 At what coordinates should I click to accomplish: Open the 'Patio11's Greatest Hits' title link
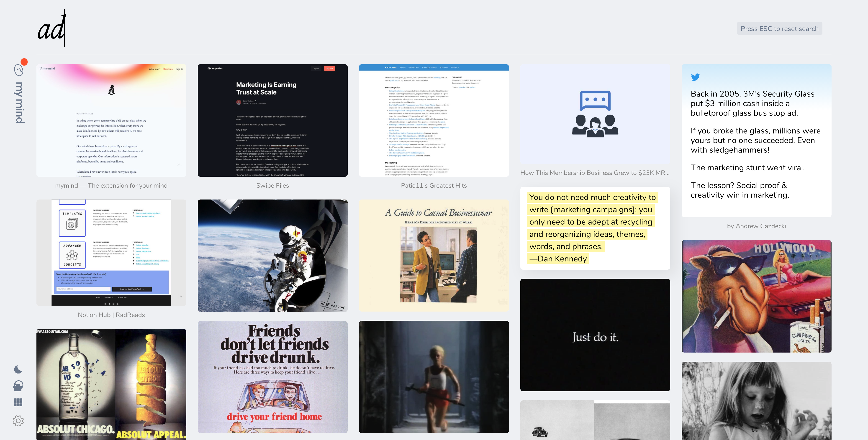[x=434, y=186]
